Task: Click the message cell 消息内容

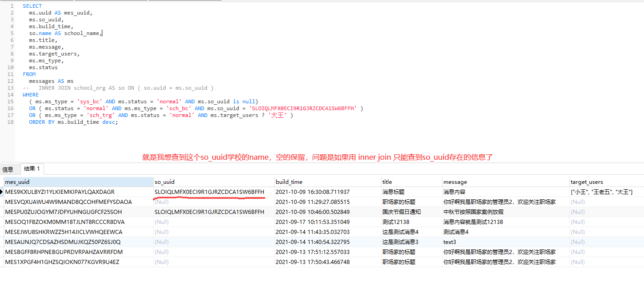Action: pyautogui.click(x=506, y=192)
